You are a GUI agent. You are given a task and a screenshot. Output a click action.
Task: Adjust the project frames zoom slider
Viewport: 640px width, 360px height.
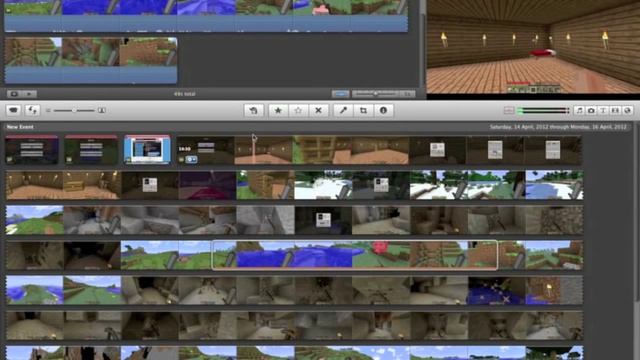[376, 94]
